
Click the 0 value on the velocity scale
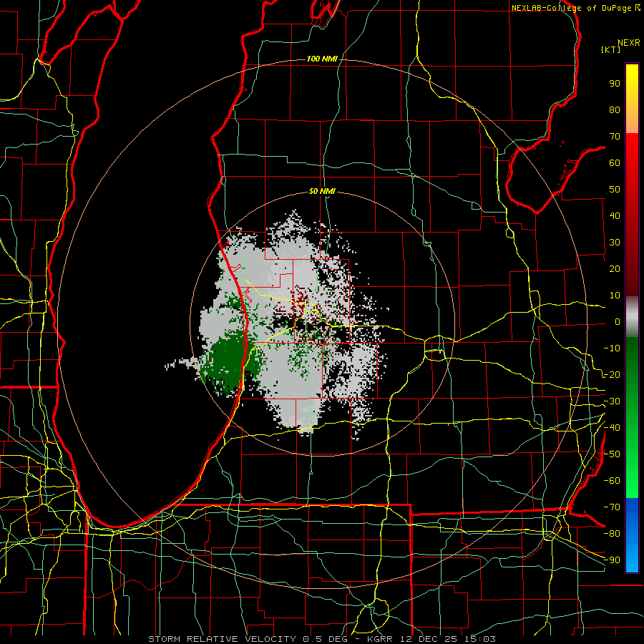(618, 321)
